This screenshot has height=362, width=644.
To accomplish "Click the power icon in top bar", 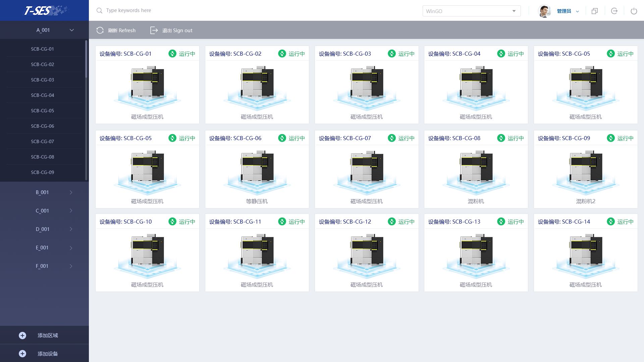I will [x=634, y=11].
